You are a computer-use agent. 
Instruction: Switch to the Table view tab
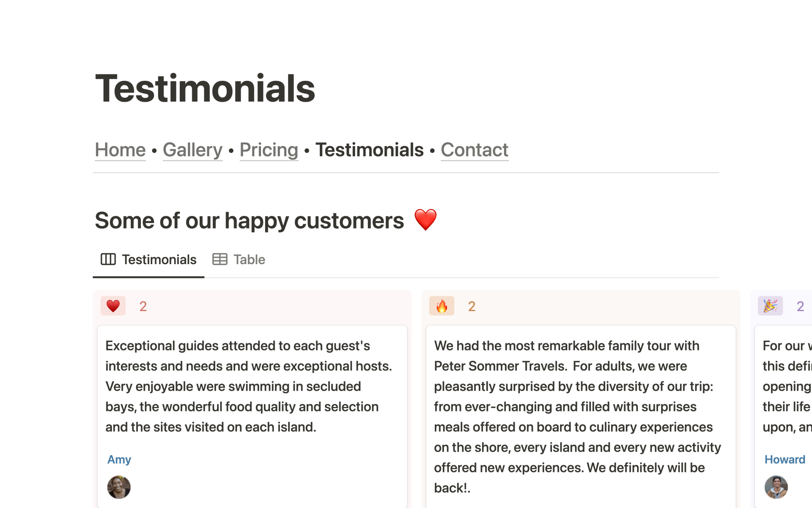click(x=249, y=260)
